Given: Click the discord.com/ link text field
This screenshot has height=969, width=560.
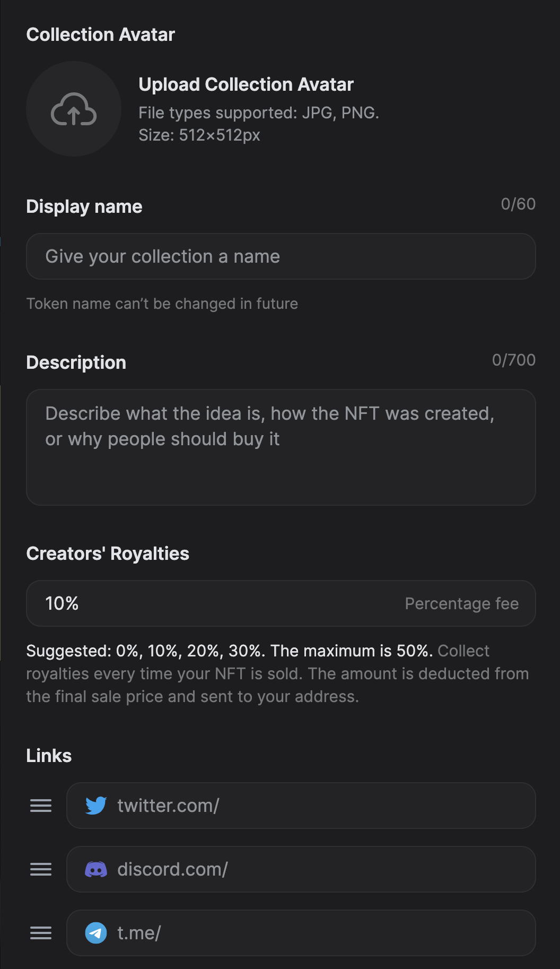Looking at the screenshot, I should click(318, 869).
